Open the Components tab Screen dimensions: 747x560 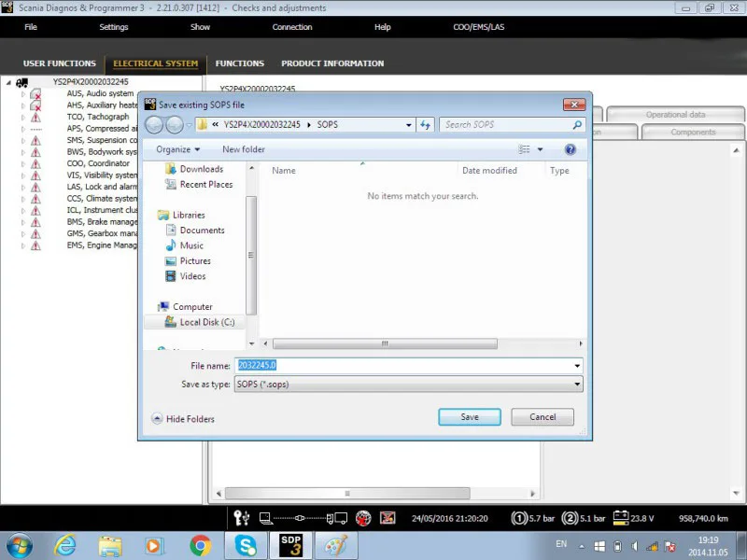(x=693, y=132)
